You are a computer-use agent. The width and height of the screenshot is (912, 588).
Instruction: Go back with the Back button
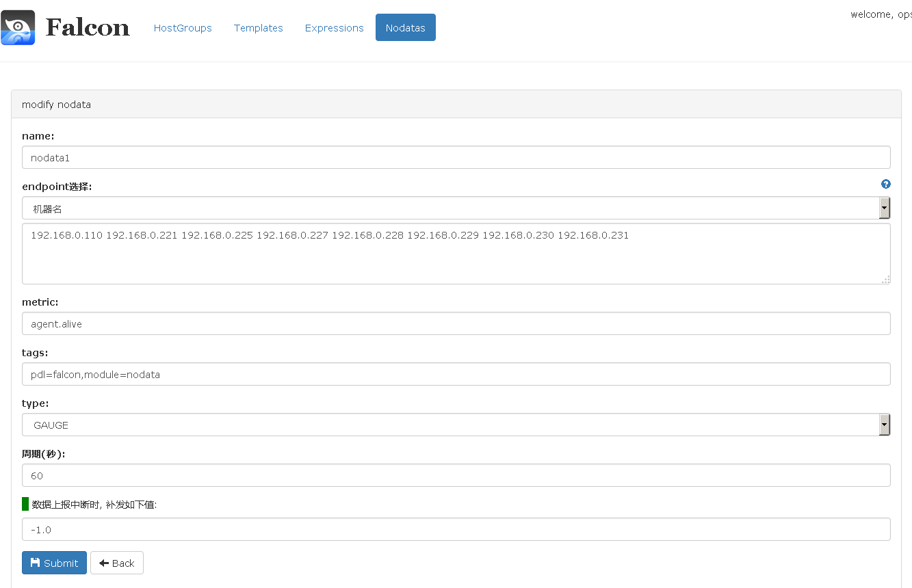tap(117, 563)
